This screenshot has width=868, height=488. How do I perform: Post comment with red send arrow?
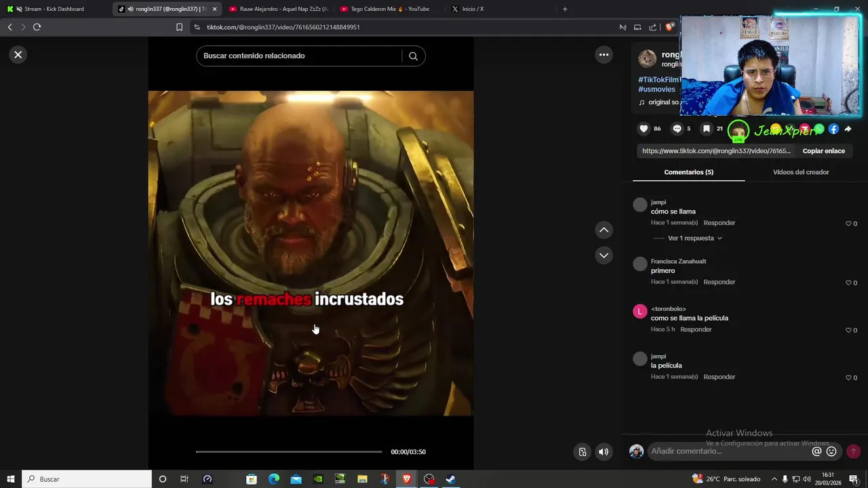(853, 451)
